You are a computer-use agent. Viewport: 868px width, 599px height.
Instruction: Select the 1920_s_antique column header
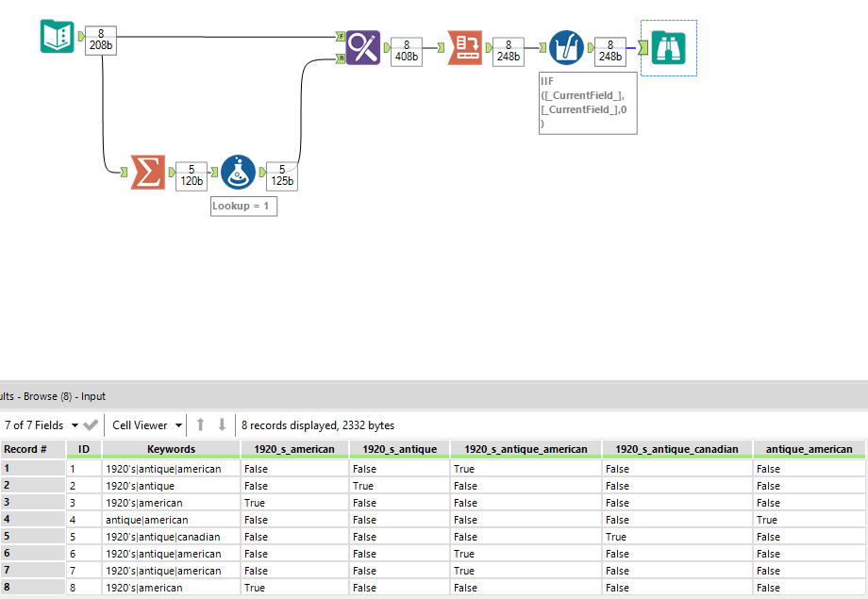[400, 449]
